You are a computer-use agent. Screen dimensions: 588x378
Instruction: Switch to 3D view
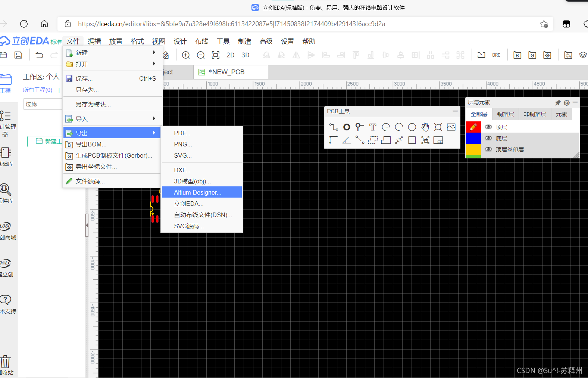(245, 55)
